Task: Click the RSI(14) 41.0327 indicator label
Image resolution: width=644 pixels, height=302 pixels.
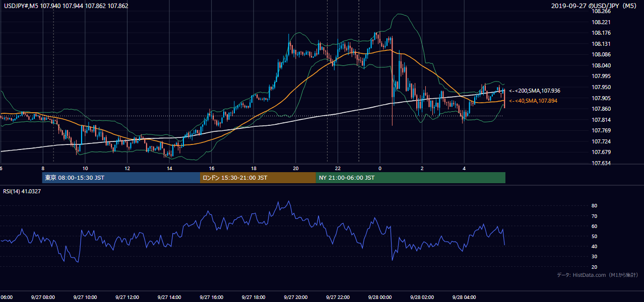Action: 22,191
